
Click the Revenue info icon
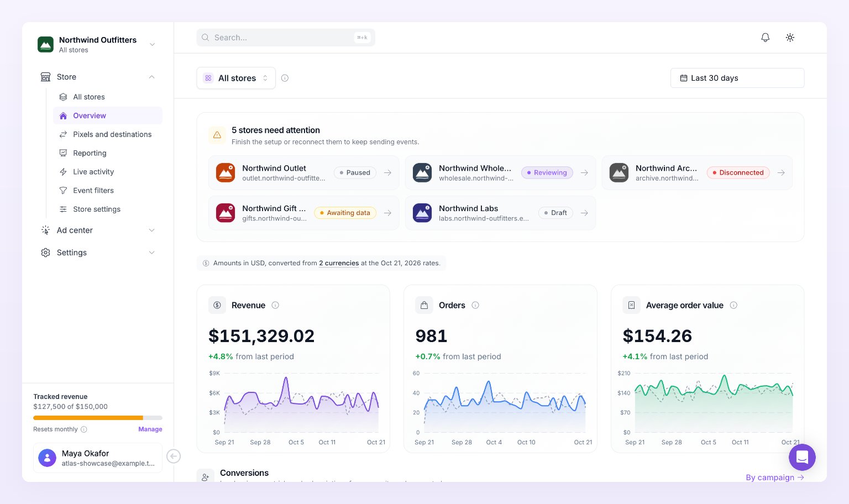pyautogui.click(x=275, y=305)
